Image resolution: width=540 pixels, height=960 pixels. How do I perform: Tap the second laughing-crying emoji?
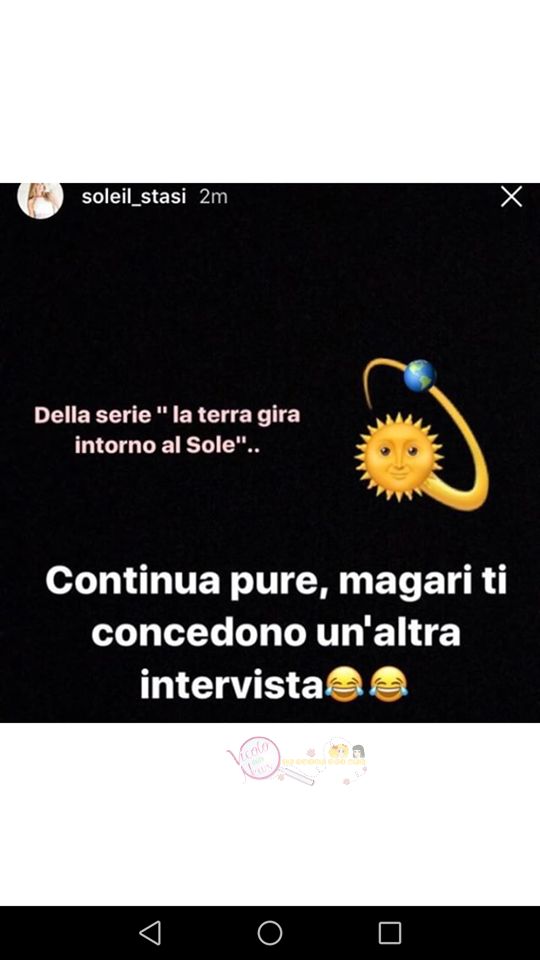point(389,684)
